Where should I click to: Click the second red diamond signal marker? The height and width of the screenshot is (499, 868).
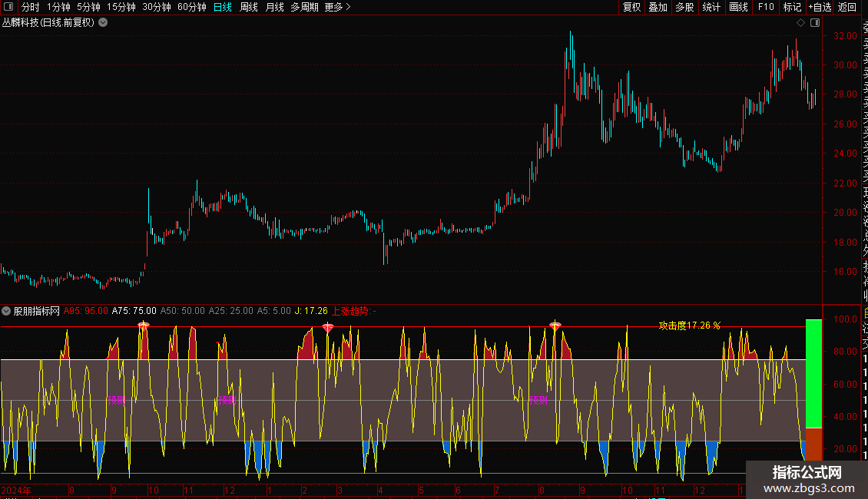(x=328, y=328)
